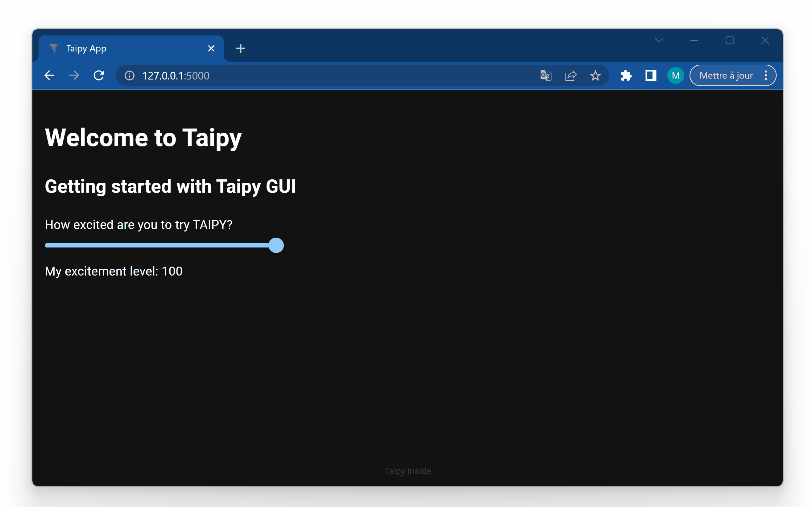Click the browser sidebar toggle icon
This screenshot has height=507, width=812.
pyautogui.click(x=651, y=75)
